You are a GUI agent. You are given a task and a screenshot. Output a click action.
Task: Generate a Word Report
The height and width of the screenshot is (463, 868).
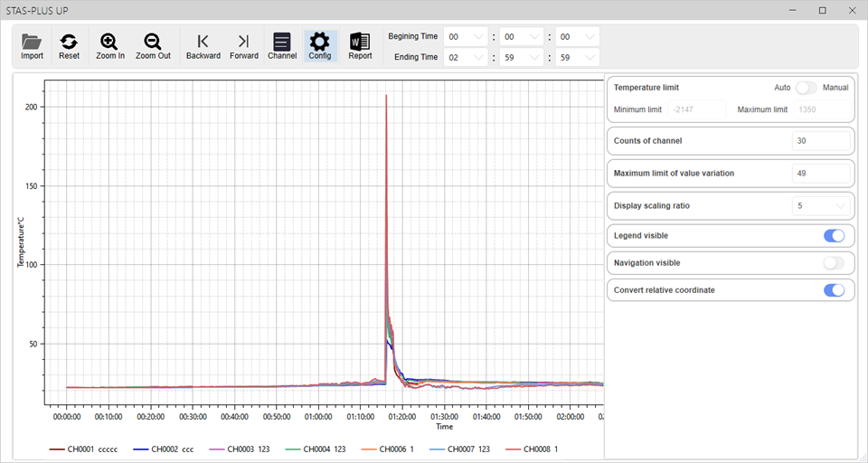point(360,46)
